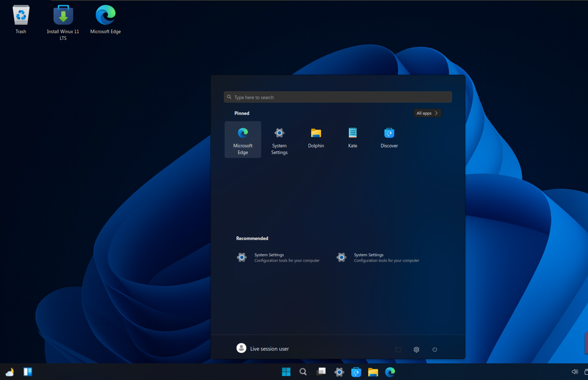This screenshot has height=380, width=588.
Task: Open the taskbar search magnifier
Action: [x=303, y=371]
